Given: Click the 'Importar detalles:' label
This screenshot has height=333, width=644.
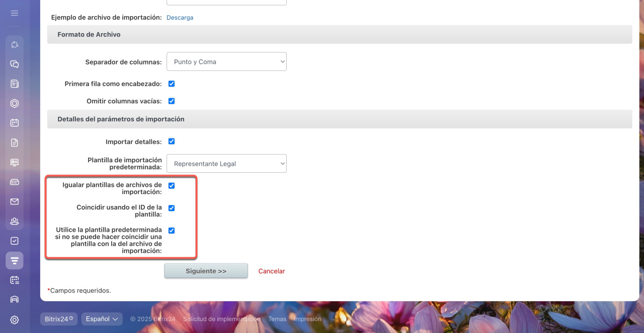Looking at the screenshot, I should 134,142.
